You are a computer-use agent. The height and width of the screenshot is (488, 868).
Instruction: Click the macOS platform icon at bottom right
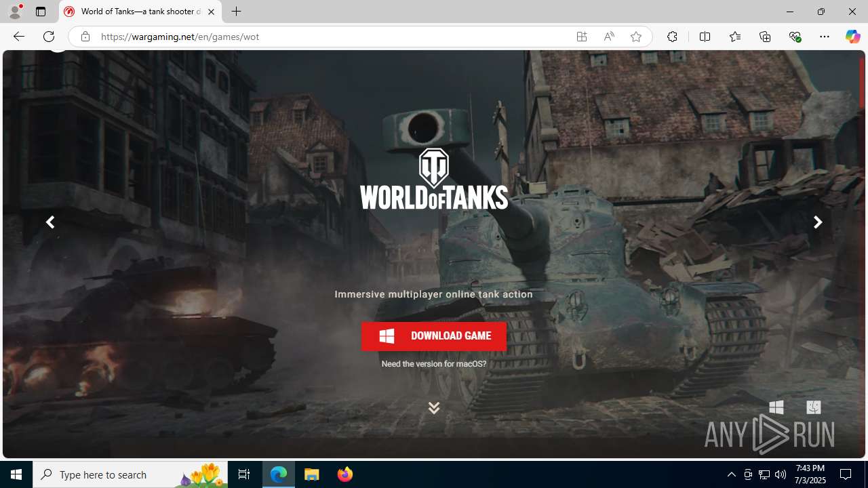tap(813, 407)
